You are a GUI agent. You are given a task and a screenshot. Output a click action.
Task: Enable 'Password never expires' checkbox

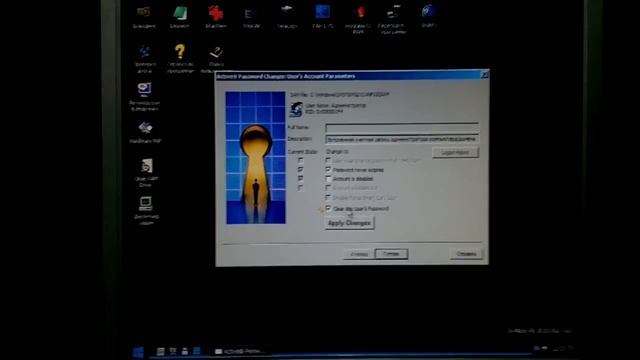click(x=328, y=169)
